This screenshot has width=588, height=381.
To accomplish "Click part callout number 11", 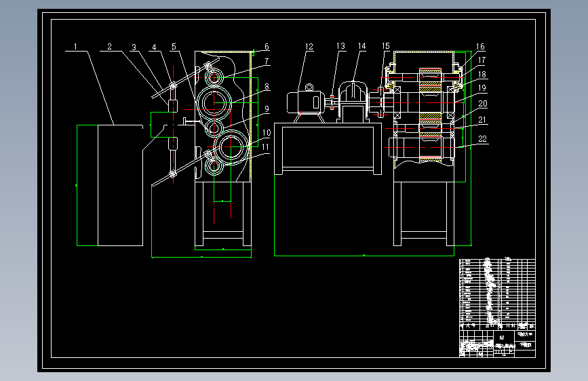I will [265, 147].
